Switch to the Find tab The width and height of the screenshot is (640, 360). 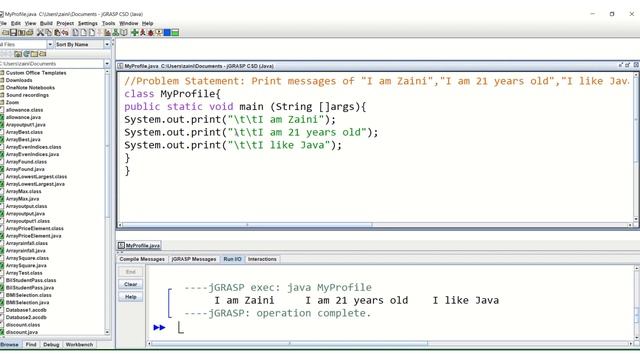[31, 344]
